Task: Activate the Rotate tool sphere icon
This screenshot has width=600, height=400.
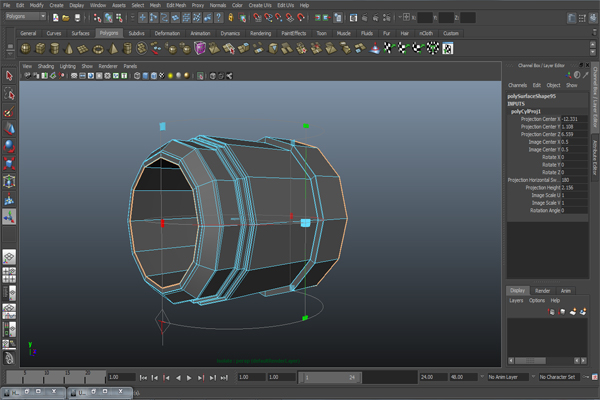Action: 9,146
